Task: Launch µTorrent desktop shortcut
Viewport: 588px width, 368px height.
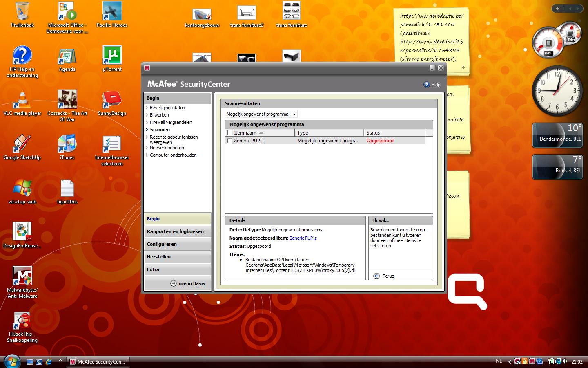Action: click(112, 55)
